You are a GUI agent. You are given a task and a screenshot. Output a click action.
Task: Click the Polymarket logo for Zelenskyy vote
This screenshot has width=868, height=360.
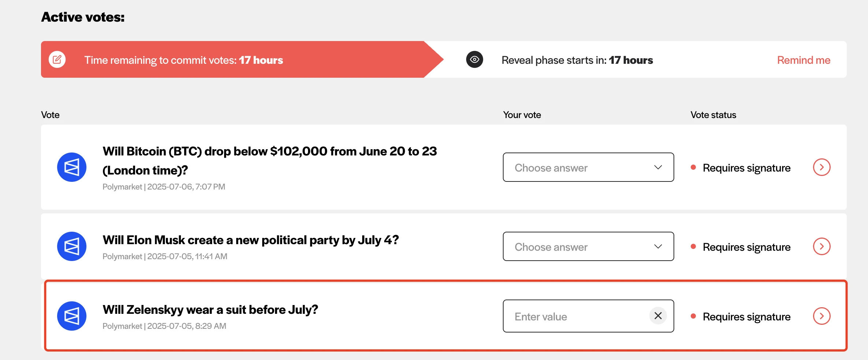pyautogui.click(x=72, y=316)
